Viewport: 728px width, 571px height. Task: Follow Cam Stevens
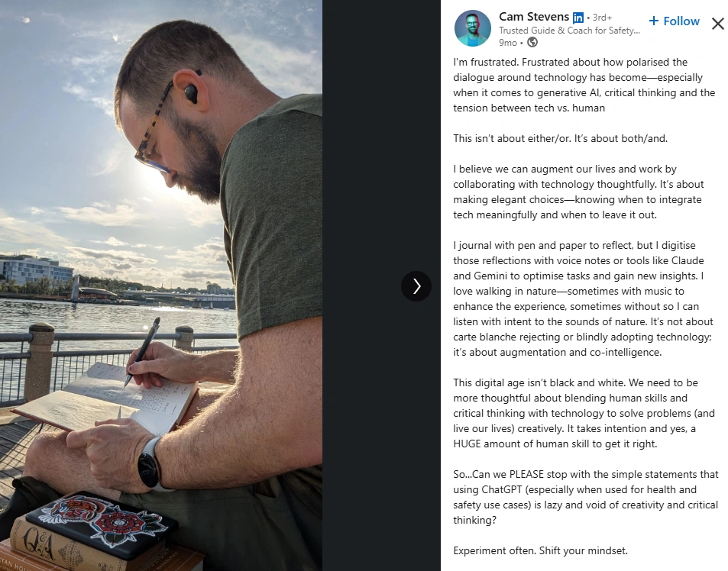pyautogui.click(x=674, y=21)
